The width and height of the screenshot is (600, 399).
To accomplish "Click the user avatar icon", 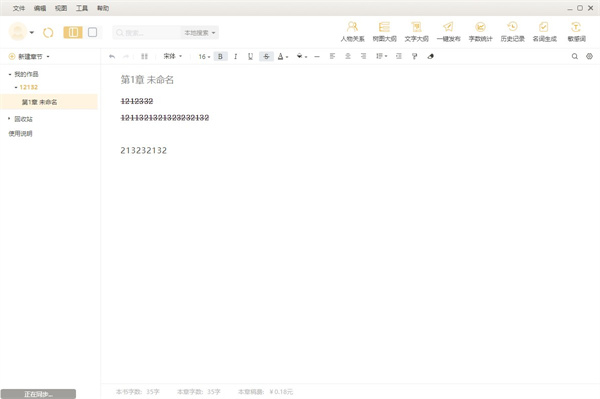I will pyautogui.click(x=18, y=32).
